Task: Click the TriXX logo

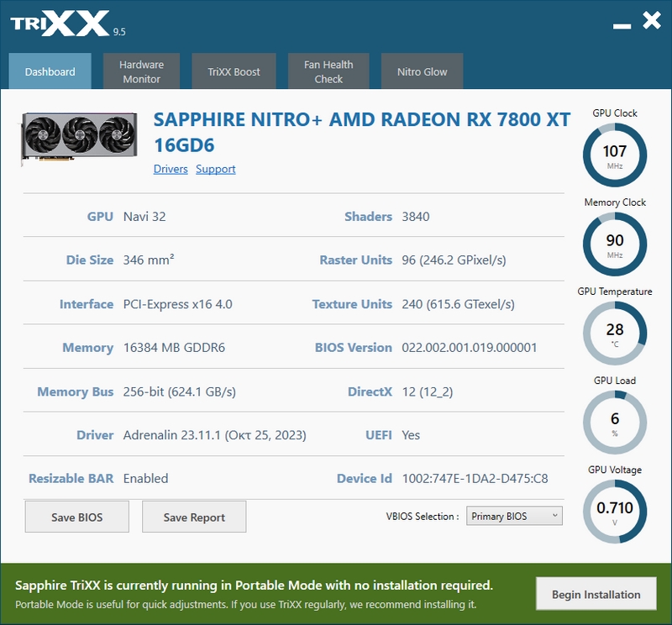Action: click(x=60, y=24)
